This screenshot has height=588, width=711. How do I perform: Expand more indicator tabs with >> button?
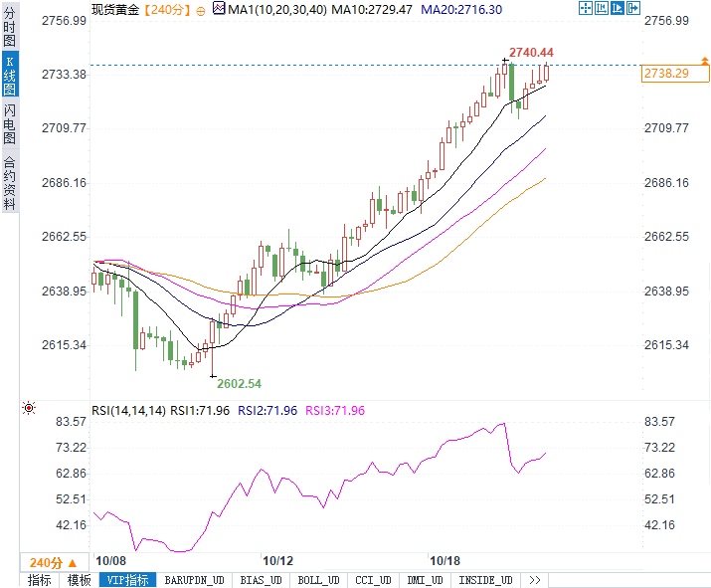tap(535, 580)
